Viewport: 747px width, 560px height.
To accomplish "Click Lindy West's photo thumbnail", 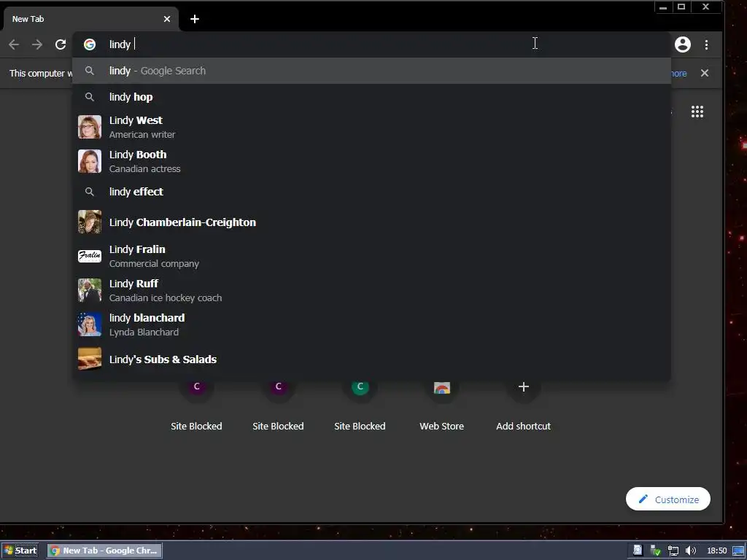I will pyautogui.click(x=90, y=127).
